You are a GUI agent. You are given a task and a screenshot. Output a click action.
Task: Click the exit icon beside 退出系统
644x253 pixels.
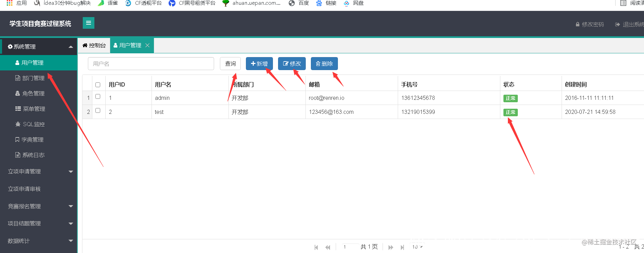(617, 25)
